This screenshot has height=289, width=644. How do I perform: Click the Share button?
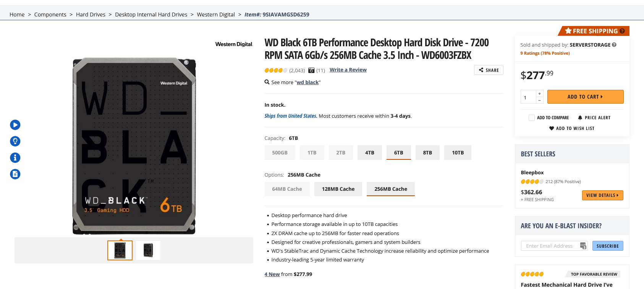pos(489,70)
